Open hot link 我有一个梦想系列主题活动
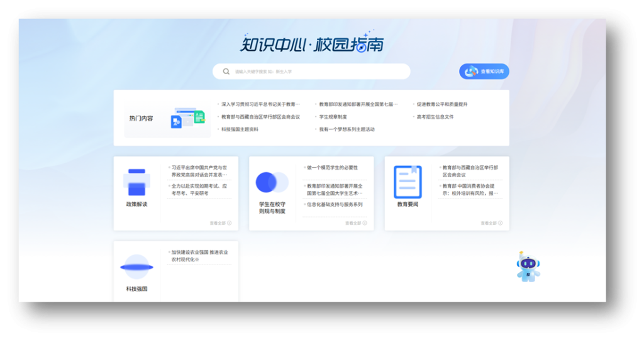This screenshot has width=644, height=340. click(347, 129)
